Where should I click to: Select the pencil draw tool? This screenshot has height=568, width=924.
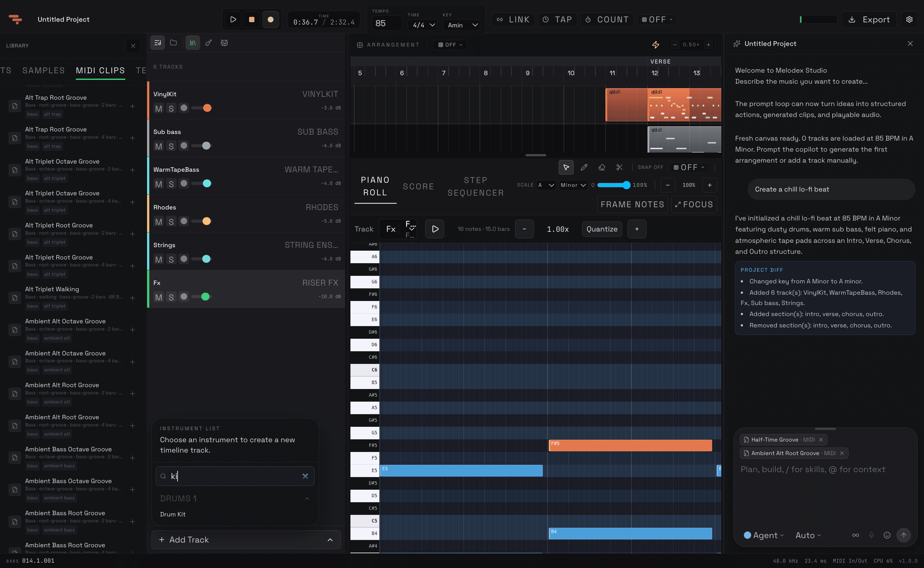pos(584,167)
